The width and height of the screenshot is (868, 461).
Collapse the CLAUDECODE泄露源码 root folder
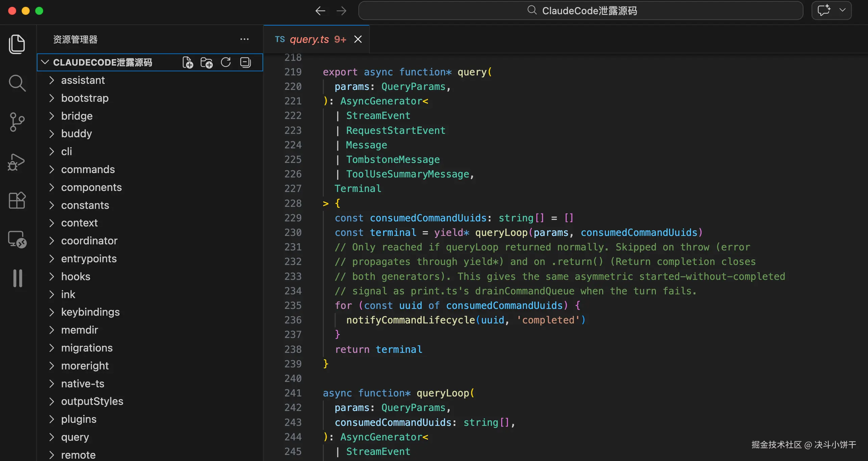pos(45,63)
